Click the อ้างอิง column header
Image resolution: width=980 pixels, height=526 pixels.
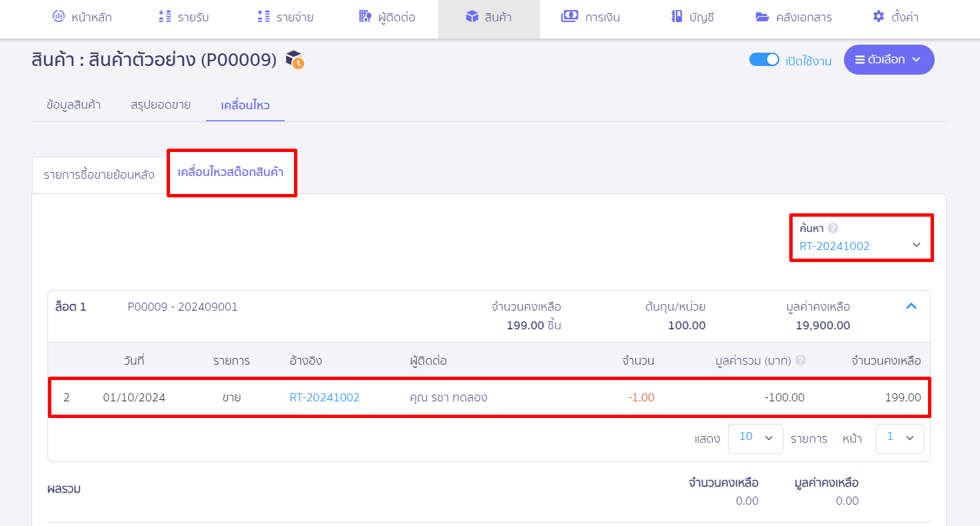coord(306,361)
